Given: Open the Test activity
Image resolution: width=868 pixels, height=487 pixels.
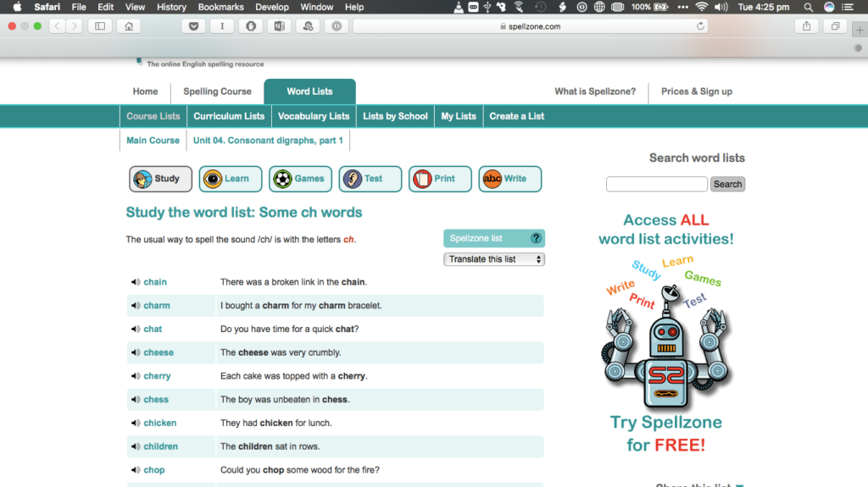Looking at the screenshot, I should coord(370,179).
